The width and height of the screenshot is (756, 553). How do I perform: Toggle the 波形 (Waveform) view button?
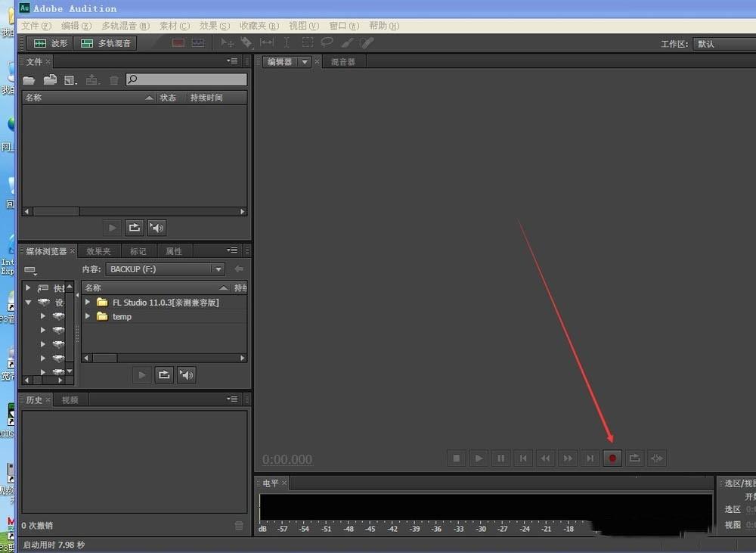pos(48,43)
